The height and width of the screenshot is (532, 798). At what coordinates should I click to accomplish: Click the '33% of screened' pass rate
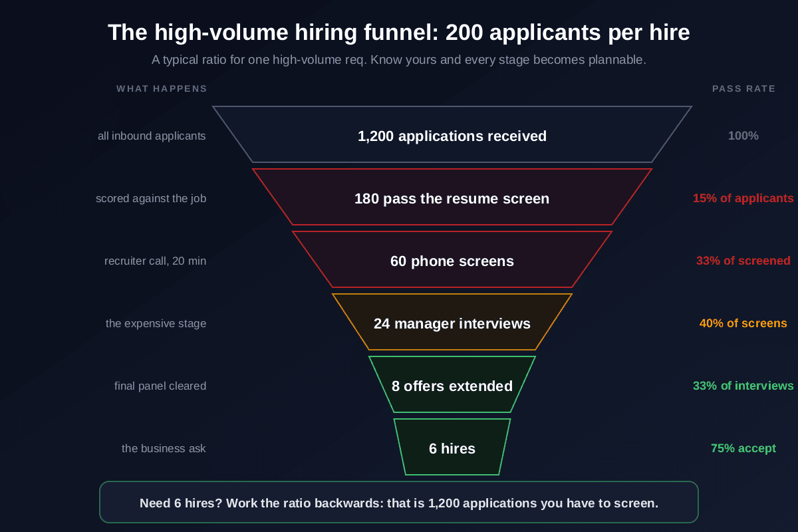[743, 261]
